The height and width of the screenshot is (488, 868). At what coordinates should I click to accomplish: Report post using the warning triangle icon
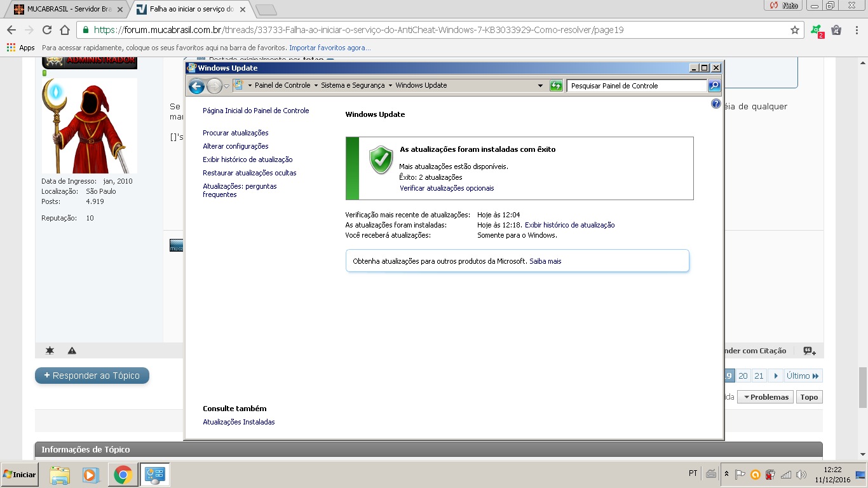point(72,351)
